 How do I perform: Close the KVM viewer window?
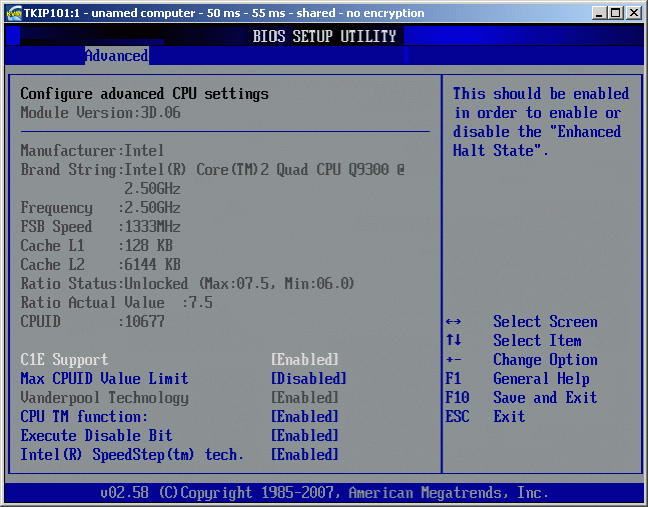634,13
